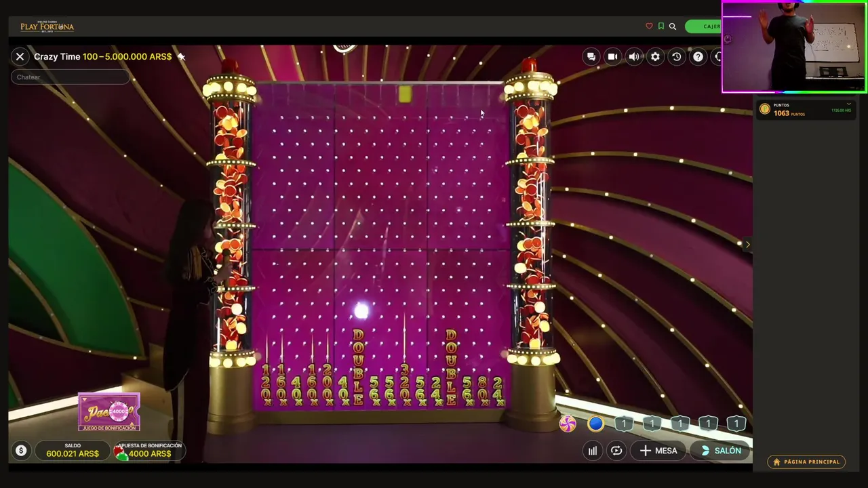Click the Play Fortuna logo
Viewport: 868px width, 488px height.
coord(47,26)
